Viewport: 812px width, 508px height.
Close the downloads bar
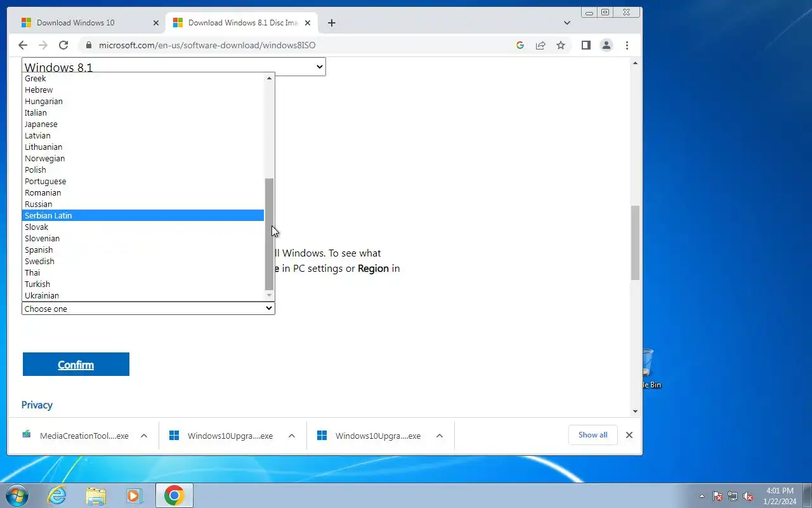click(x=629, y=435)
